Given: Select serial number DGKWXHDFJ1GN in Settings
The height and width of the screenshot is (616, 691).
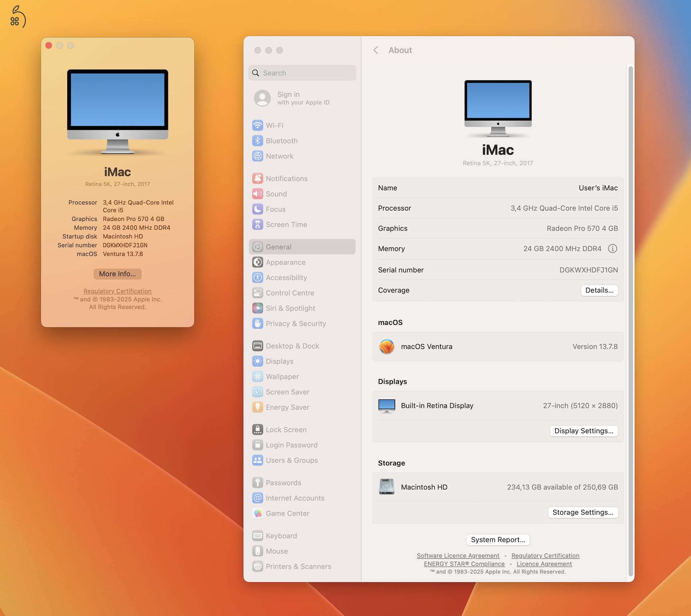Looking at the screenshot, I should click(588, 270).
